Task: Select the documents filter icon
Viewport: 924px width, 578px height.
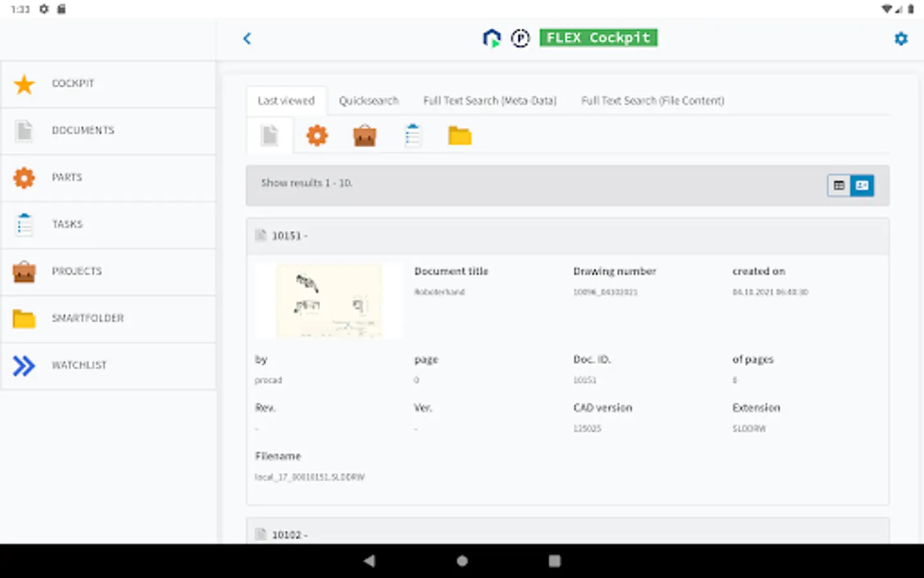Action: pos(270,136)
